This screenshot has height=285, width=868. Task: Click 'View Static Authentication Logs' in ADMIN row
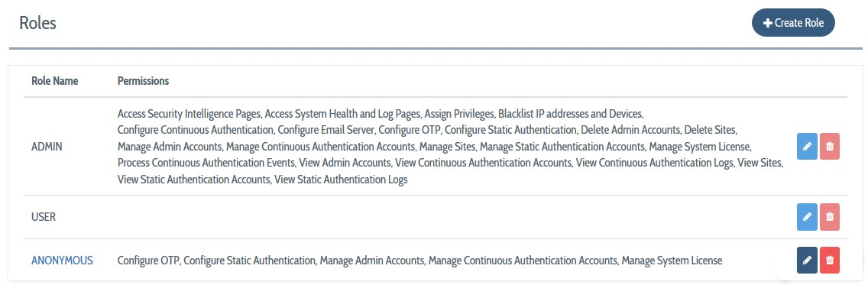(341, 180)
